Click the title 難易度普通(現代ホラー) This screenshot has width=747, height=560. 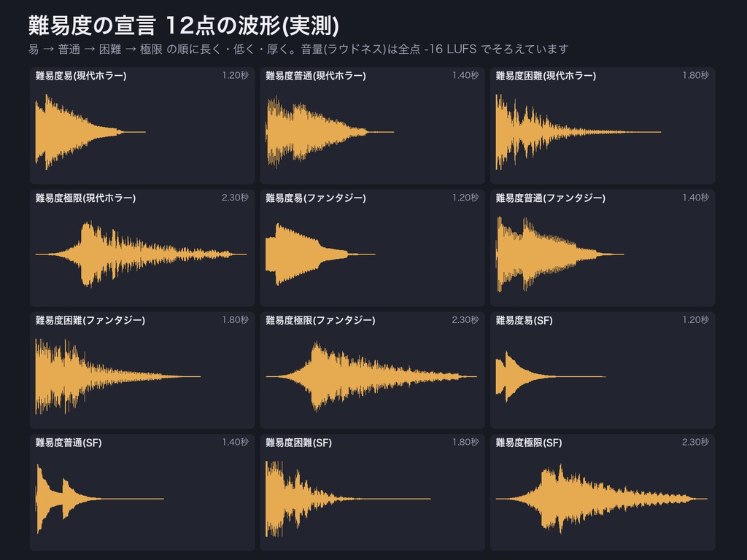coord(316,75)
